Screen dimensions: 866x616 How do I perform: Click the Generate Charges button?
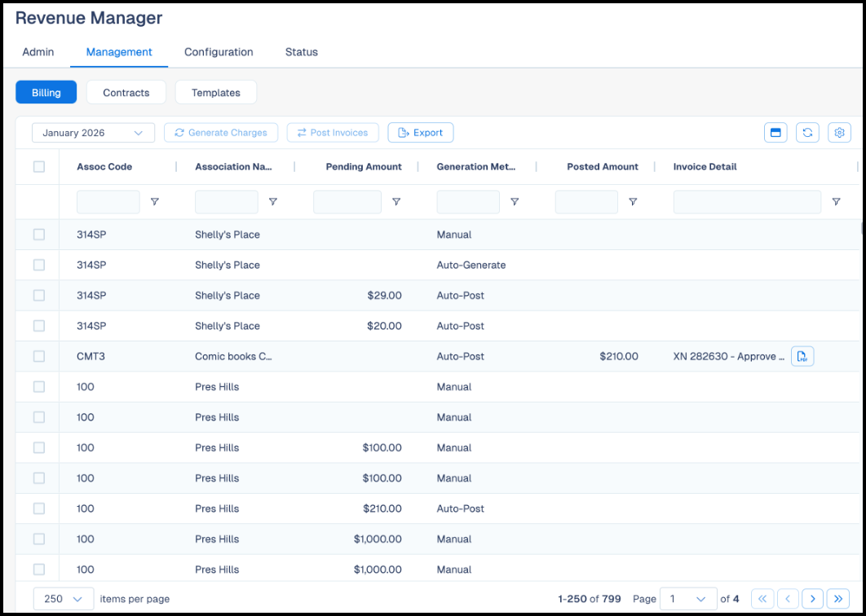[x=221, y=133]
